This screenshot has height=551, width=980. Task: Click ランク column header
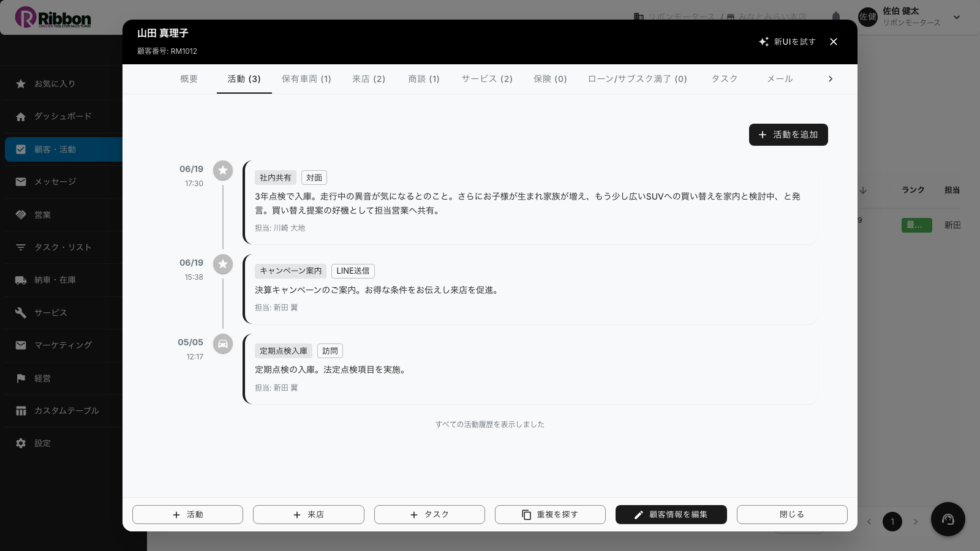point(913,190)
